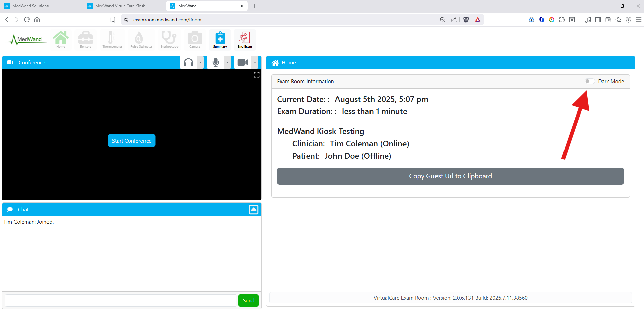Image resolution: width=644 pixels, height=326 pixels.
Task: Open a new browser tab
Action: point(255,6)
